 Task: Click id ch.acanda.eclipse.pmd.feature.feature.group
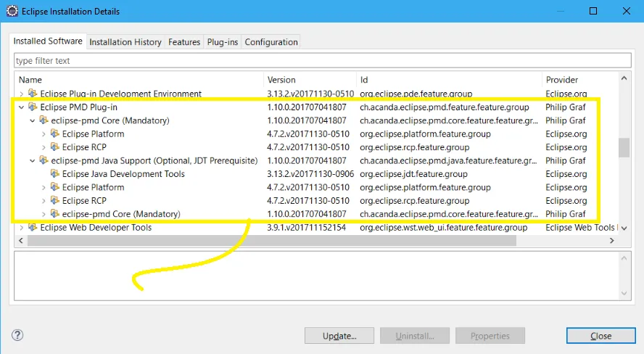tap(445, 107)
